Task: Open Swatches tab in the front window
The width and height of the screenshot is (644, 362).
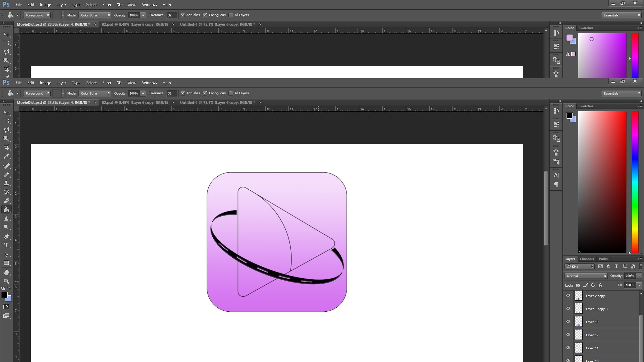Action: tap(586, 106)
